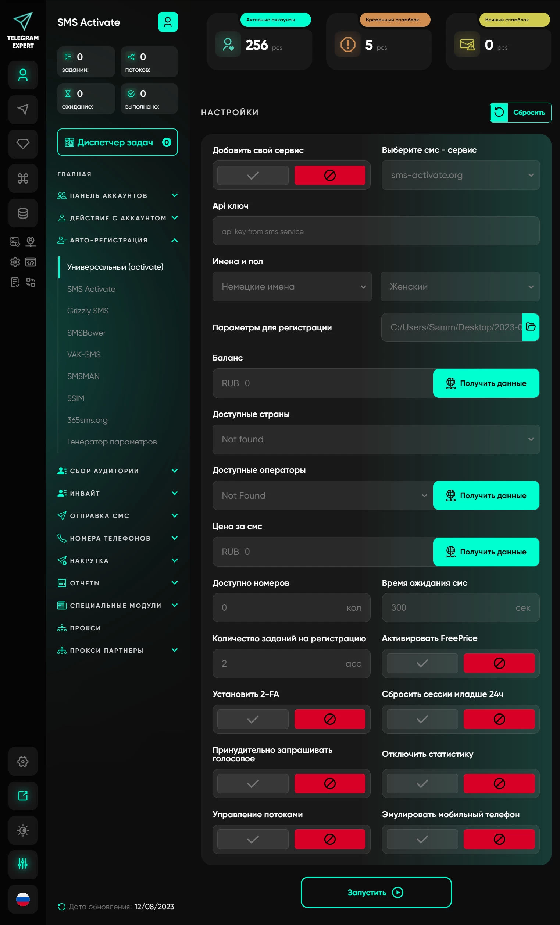This screenshot has height=925, width=560.
Task: Open the ПРОКСИ menu item
Action: 79,628
